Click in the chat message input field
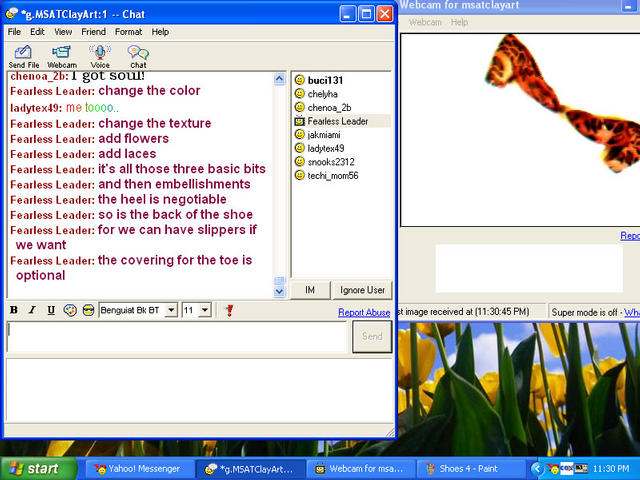Viewport: 640px width, 480px height. point(177,337)
